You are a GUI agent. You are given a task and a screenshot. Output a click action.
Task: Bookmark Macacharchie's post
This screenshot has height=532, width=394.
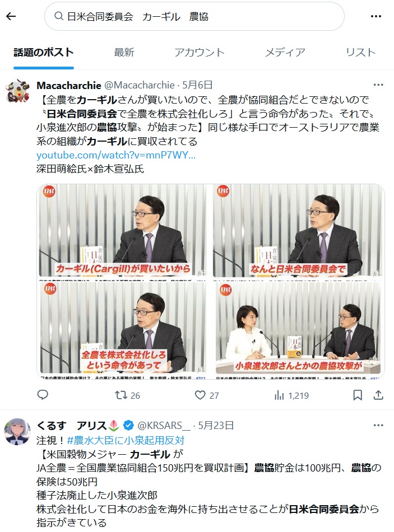tap(358, 395)
